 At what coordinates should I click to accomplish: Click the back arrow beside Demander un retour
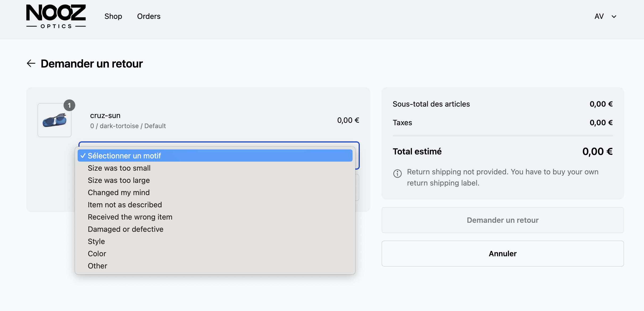click(x=31, y=63)
